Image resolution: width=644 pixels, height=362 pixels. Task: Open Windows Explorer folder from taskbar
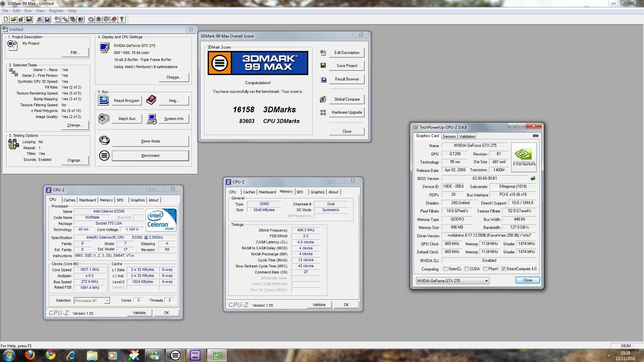tap(92, 355)
